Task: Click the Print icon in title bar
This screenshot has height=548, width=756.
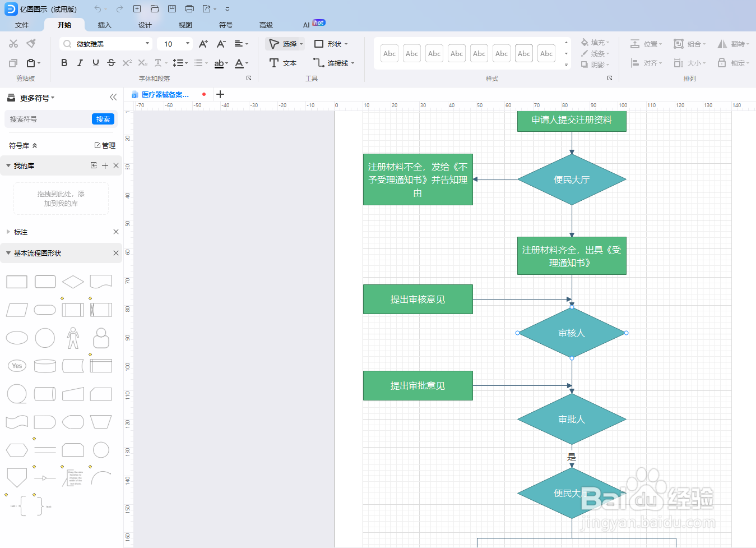Action: pos(189,9)
